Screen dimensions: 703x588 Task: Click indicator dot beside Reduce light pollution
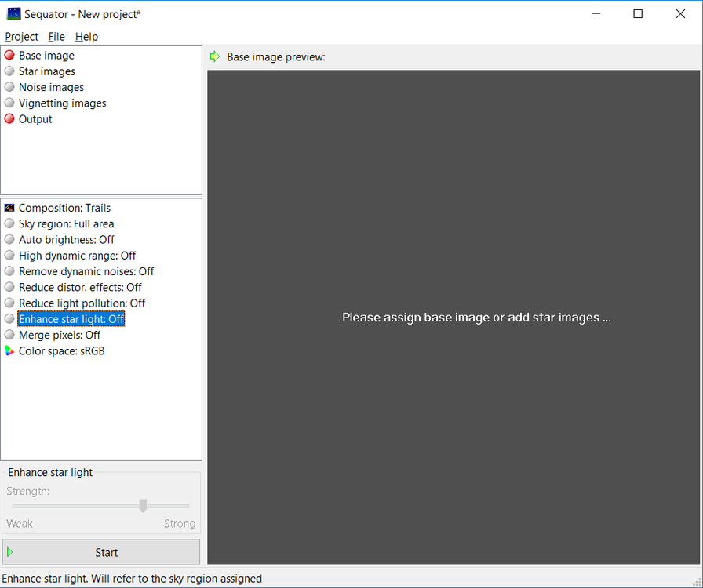tap(9, 303)
